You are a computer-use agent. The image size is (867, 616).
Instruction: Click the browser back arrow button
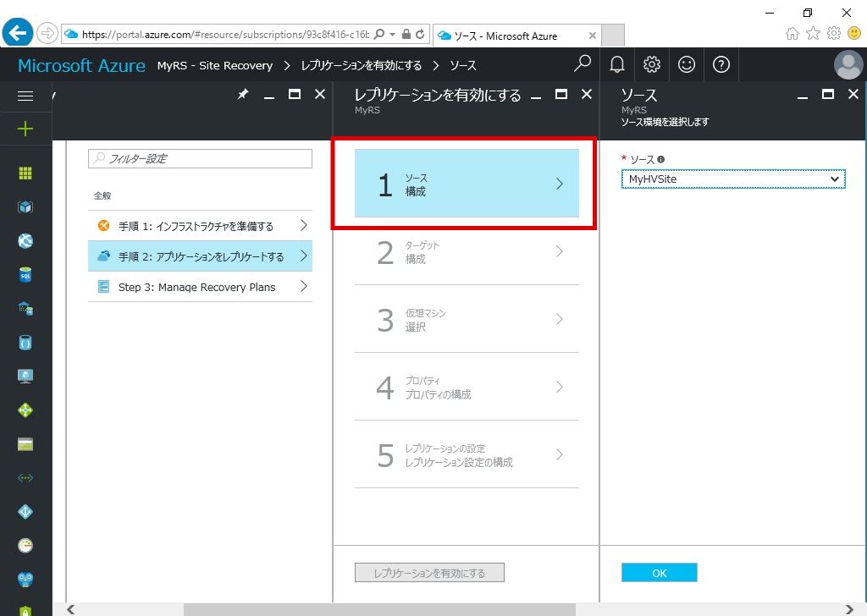[x=18, y=33]
